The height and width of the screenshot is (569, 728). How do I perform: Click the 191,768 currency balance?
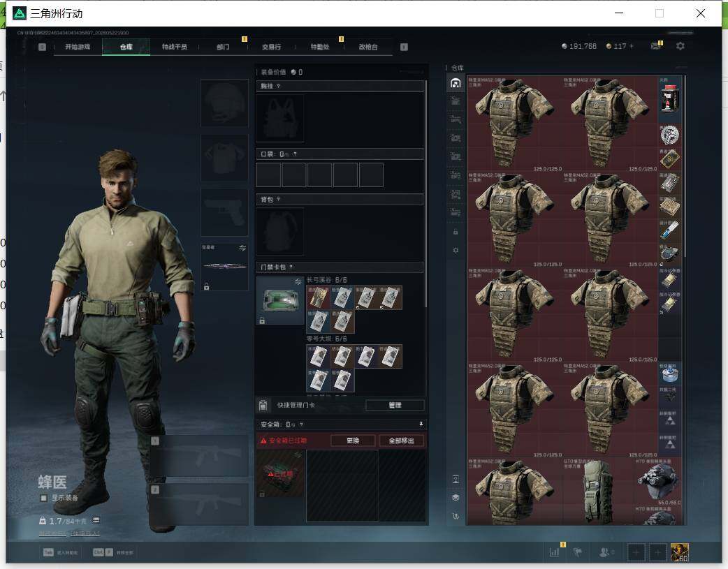tap(579, 46)
